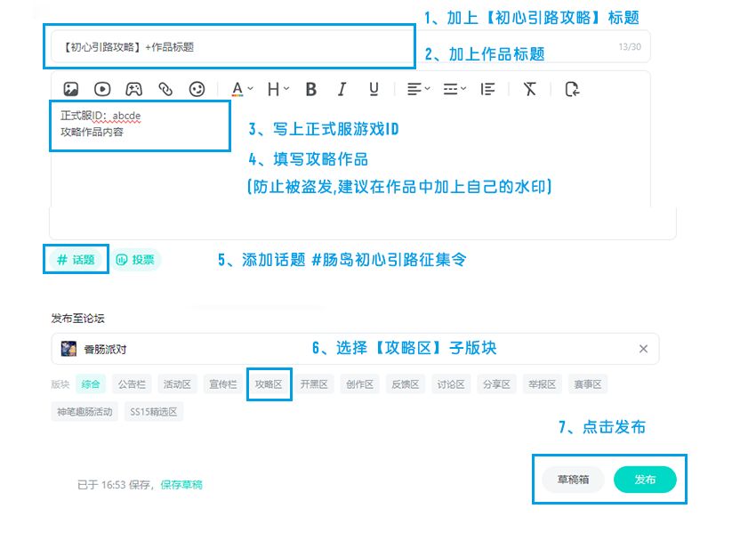Select the 攻略区 sub-board tag
756x541 pixels.
coord(269,384)
